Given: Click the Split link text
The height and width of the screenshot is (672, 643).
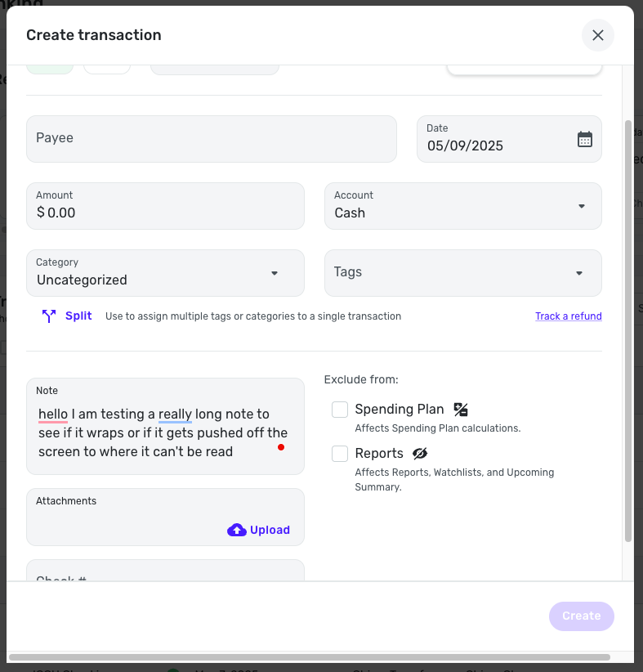Looking at the screenshot, I should tap(78, 316).
